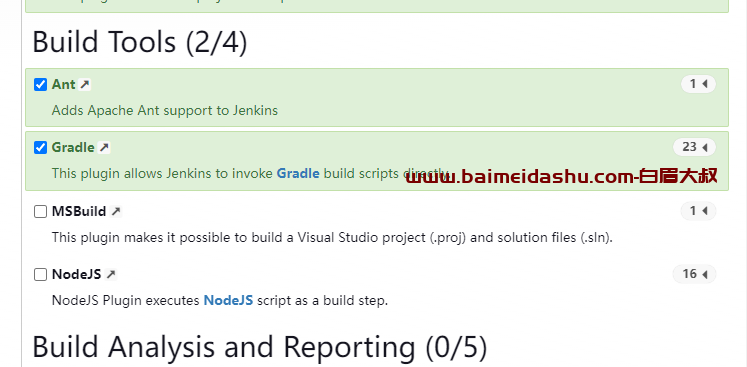Expand MSBuild's dependency count badge showing 1

(x=698, y=211)
